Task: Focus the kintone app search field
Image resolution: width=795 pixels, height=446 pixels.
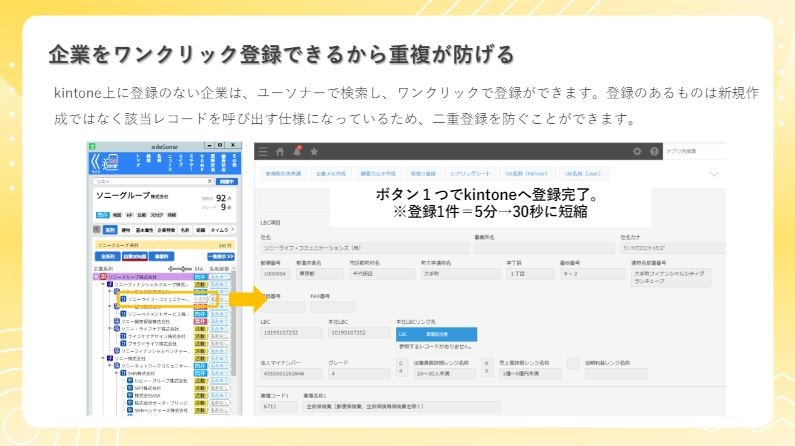Action: pos(694,151)
